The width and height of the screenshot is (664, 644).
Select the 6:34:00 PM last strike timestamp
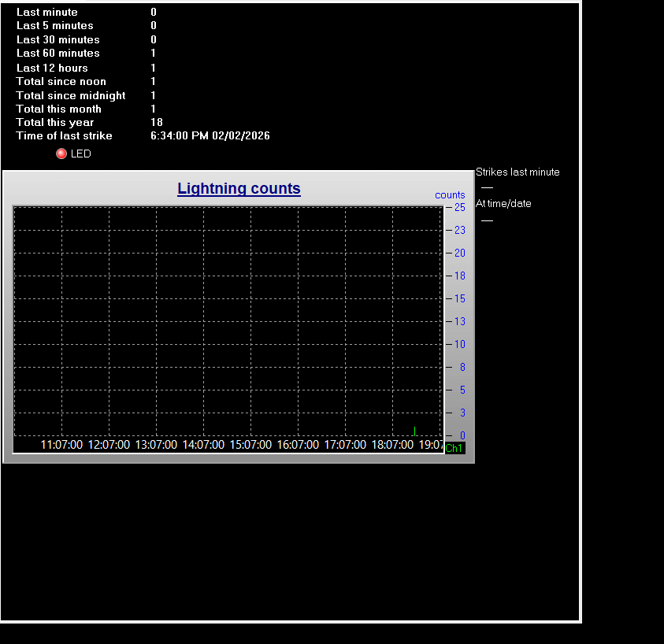tap(210, 136)
